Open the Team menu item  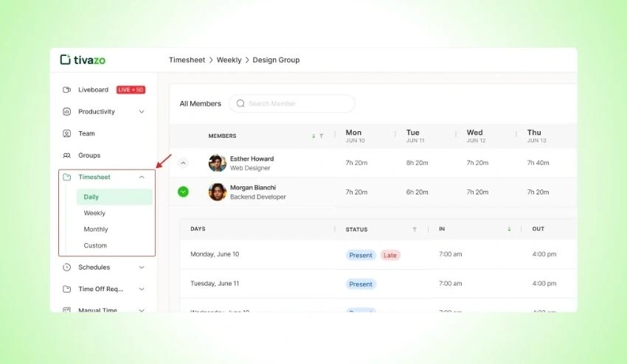pos(86,133)
